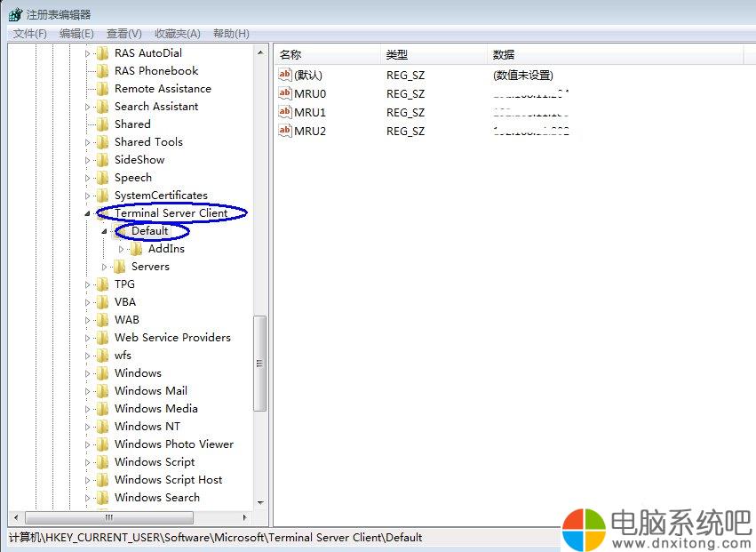Click the MRU1 string value icon
This screenshot has height=552, width=756.
(x=285, y=112)
